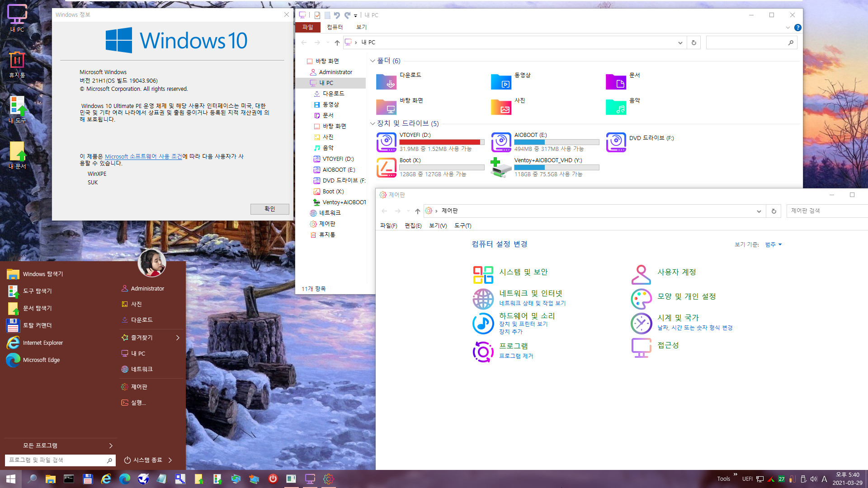Open the 다운로드 folder icon in 내 PC

(x=387, y=82)
